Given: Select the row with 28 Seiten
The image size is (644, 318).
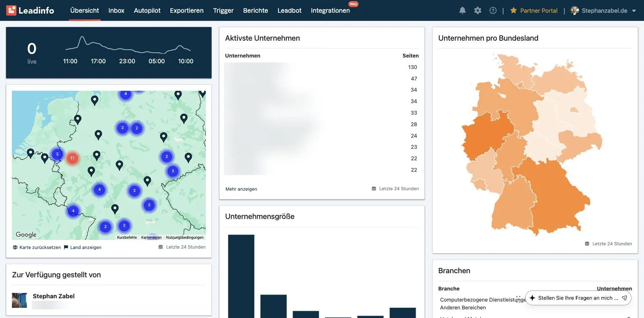Looking at the screenshot, I should point(322,124).
